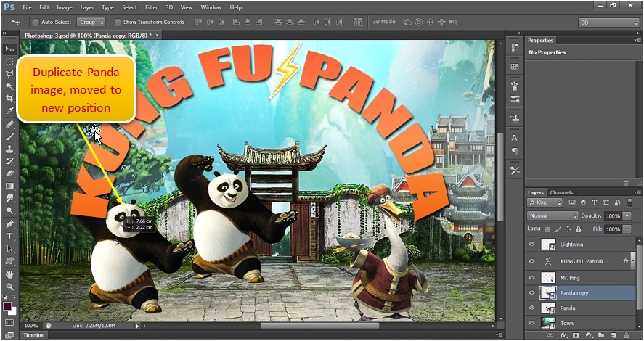This screenshot has height=341, width=644.
Task: Delete layer with Layers panel trash icon
Action: 627,335
